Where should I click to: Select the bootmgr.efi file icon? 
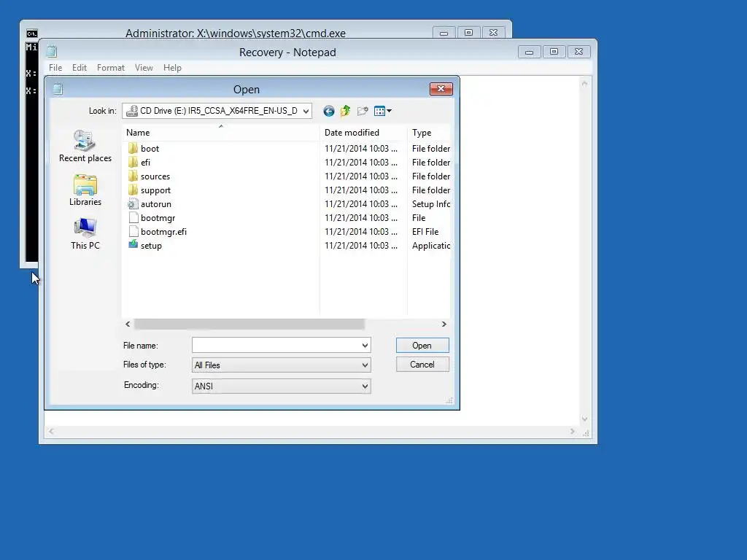pos(133,231)
